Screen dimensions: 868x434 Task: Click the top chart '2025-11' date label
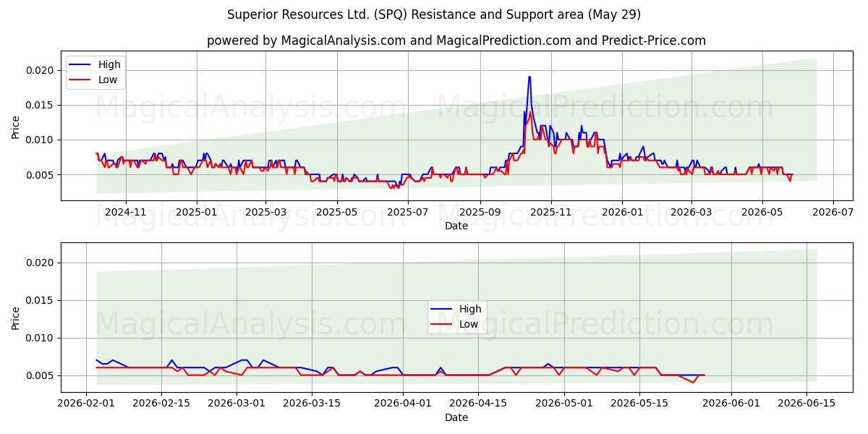550,213
